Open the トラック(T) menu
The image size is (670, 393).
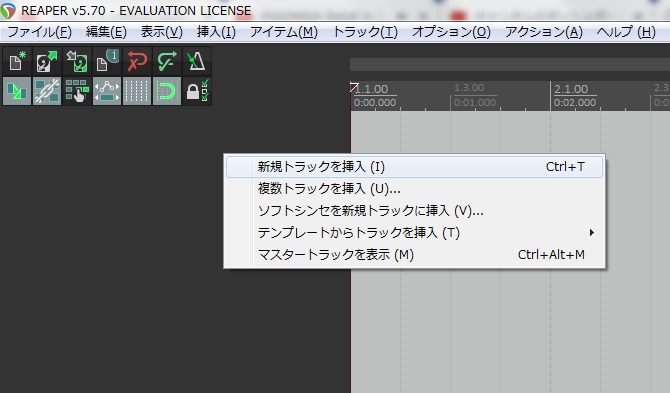click(365, 32)
